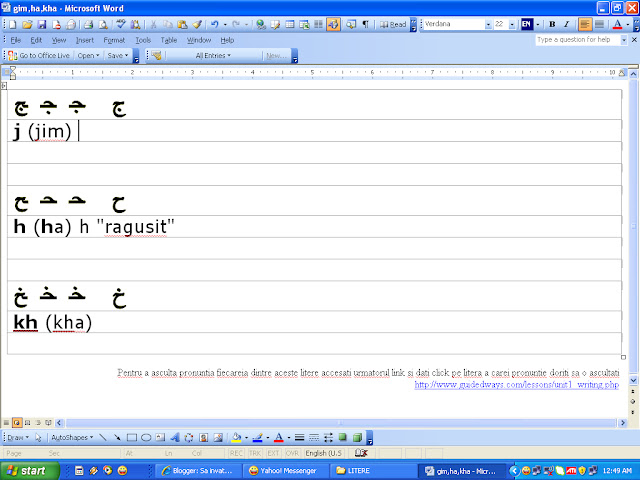Run Spelling and Grammar check
This screenshot has width=640, height=480.
(x=120, y=24)
